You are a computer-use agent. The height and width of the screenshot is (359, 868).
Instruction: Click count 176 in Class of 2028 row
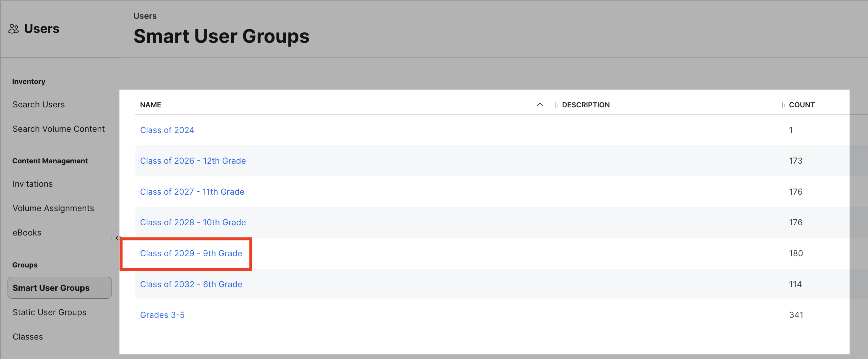coord(796,222)
